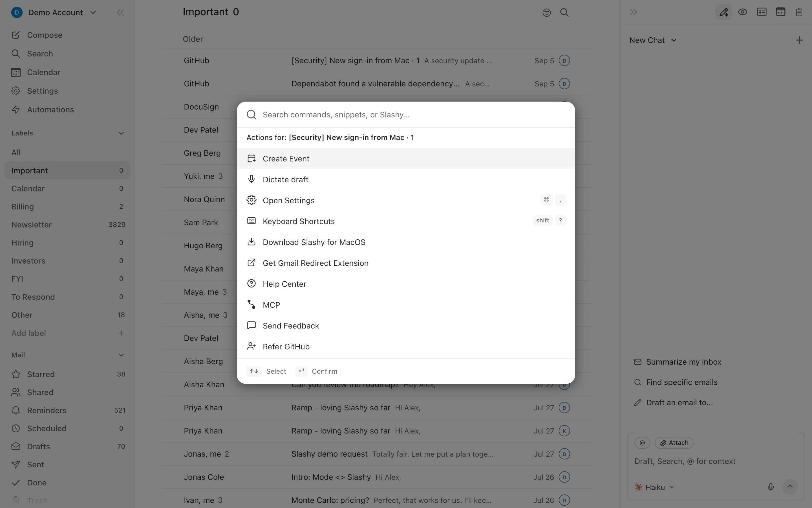Screen dimensions: 812x508
Task: Select Create Event command
Action: pyautogui.click(x=406, y=159)
